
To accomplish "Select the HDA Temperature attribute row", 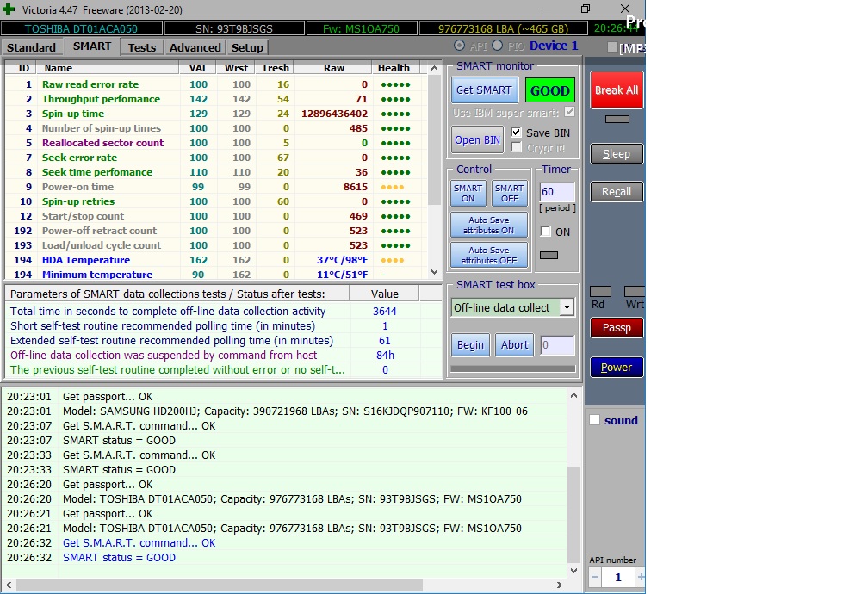I will click(86, 260).
